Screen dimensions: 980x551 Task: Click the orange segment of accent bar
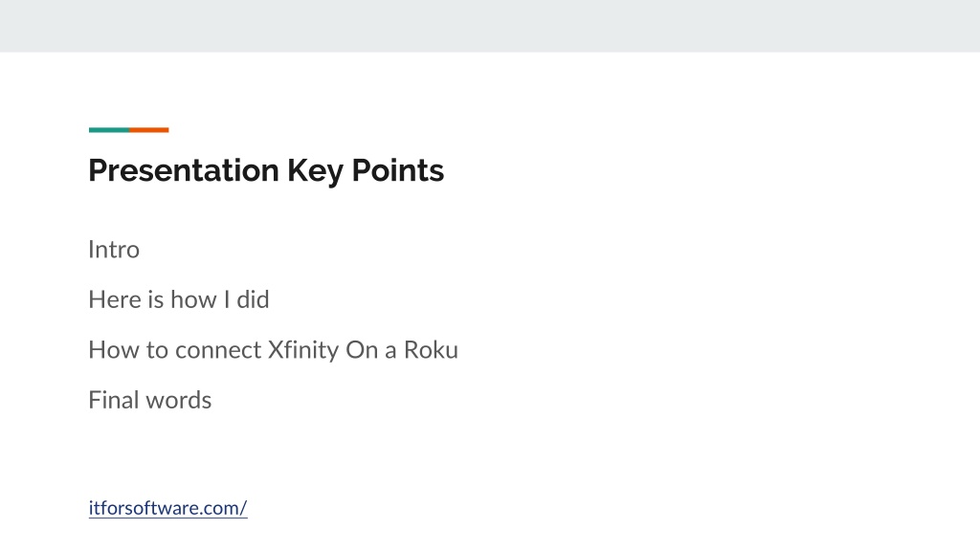pos(149,130)
